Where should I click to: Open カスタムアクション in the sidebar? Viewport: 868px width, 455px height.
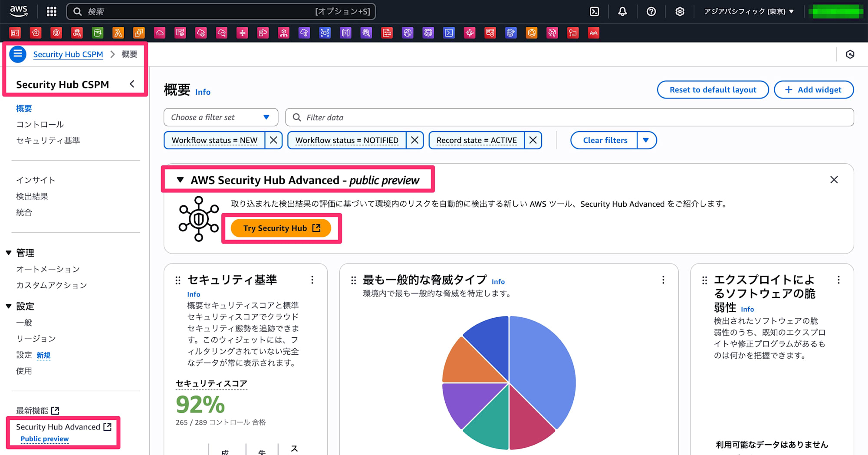coord(52,285)
